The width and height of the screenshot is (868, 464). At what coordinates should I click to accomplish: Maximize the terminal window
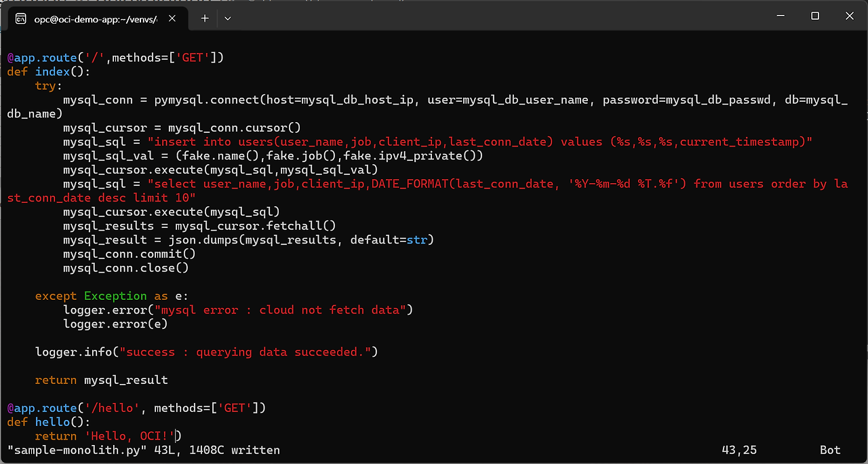click(x=815, y=16)
